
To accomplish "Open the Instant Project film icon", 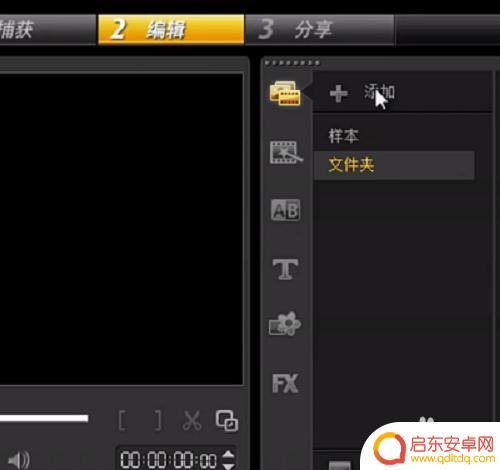I will (286, 152).
